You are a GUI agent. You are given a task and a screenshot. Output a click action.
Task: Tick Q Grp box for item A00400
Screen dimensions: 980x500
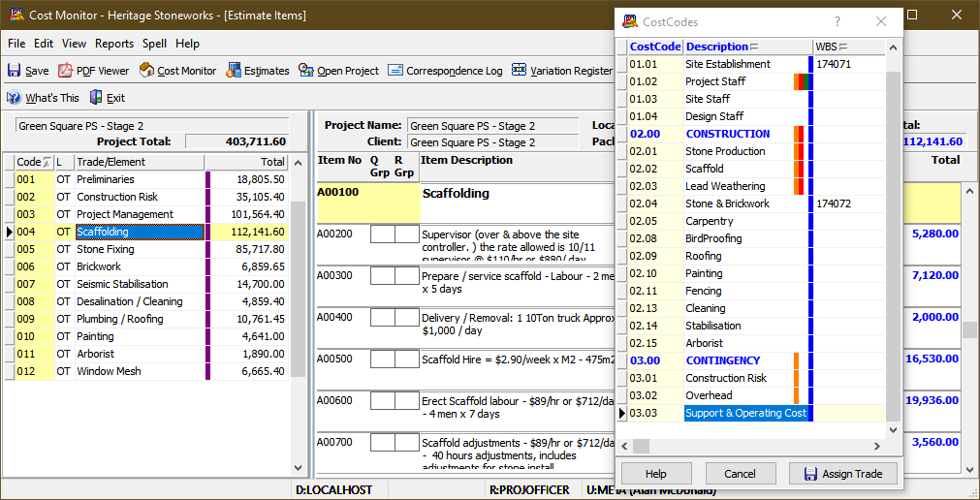point(383,317)
